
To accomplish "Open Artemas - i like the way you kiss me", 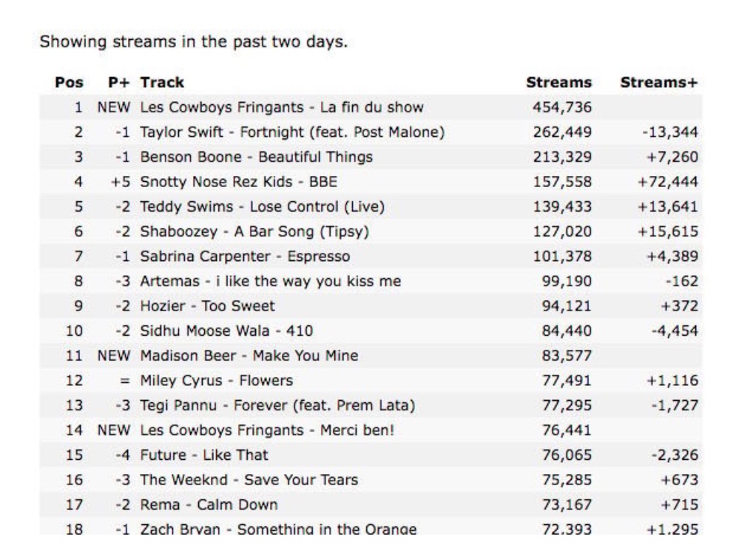I will click(271, 281).
